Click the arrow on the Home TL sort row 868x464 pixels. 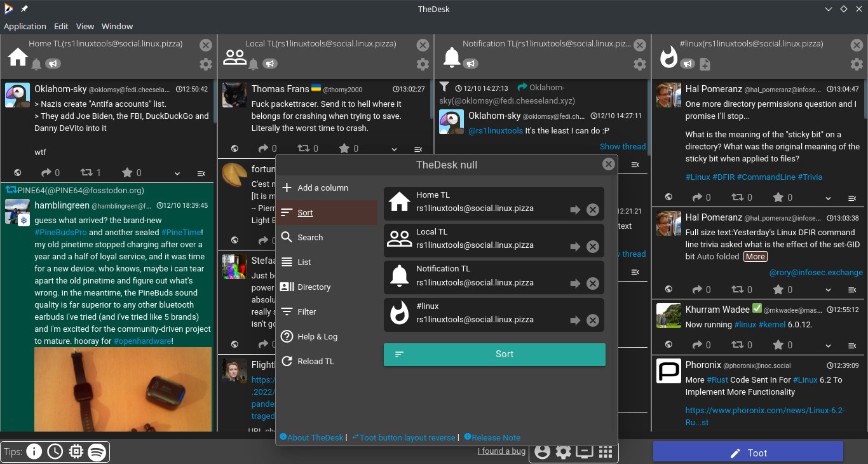pyautogui.click(x=575, y=210)
